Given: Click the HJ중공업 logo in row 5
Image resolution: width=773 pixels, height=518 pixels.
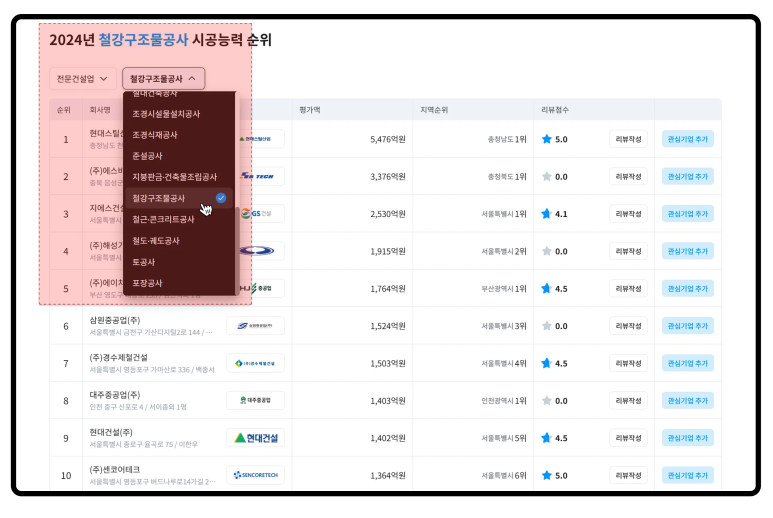Looking at the screenshot, I should (x=256, y=288).
